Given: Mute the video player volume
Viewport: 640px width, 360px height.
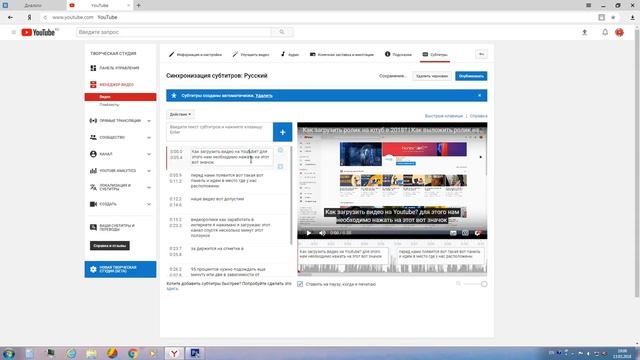Looking at the screenshot, I should [322, 233].
